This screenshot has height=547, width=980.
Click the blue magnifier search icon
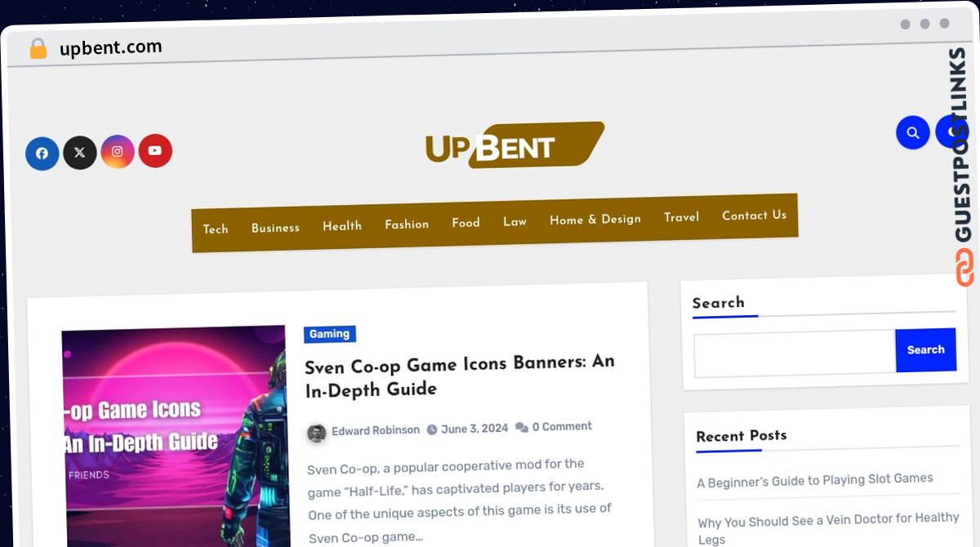(x=913, y=132)
